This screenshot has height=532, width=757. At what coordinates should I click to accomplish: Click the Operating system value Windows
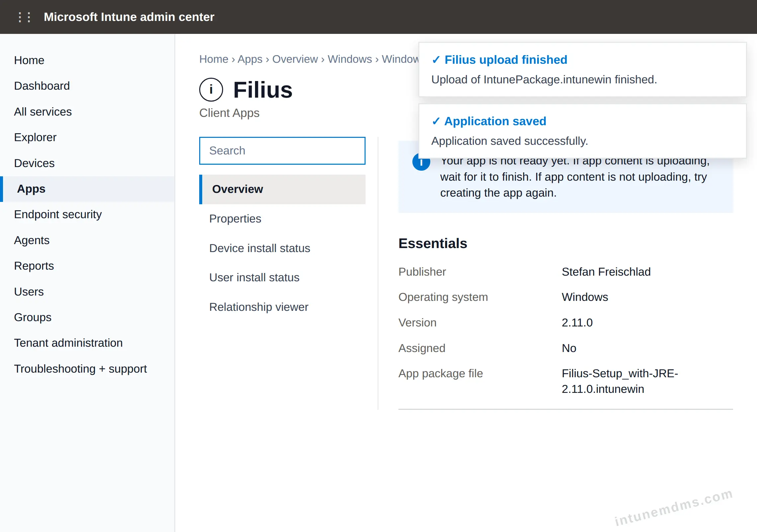585,297
